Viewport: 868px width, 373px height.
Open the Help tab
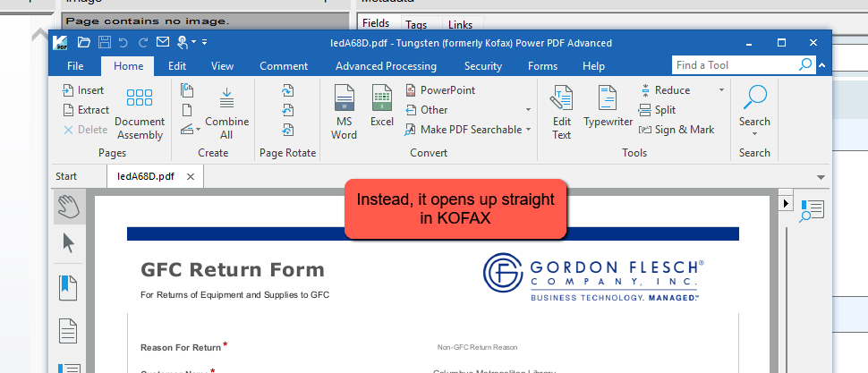click(593, 66)
